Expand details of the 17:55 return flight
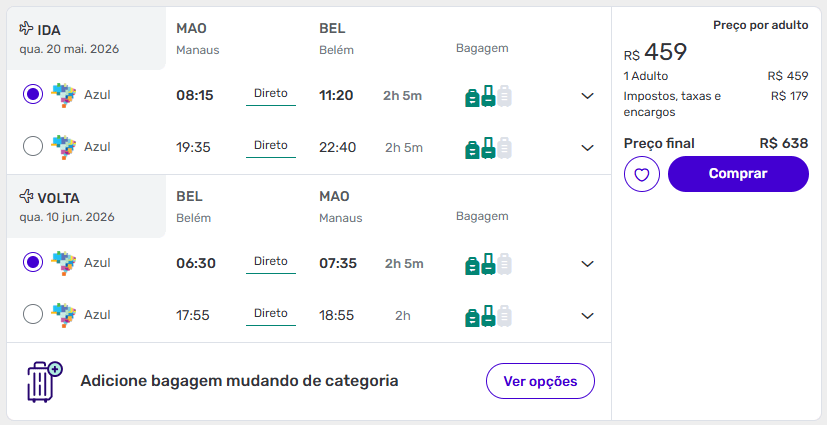This screenshot has height=425, width=827. coord(588,316)
